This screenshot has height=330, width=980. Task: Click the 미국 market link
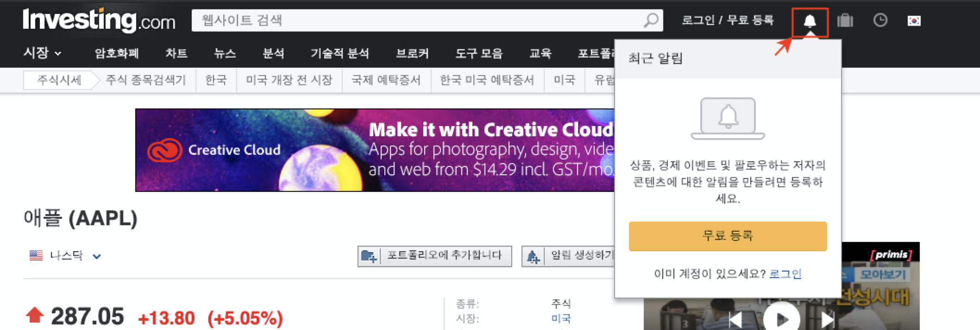coord(561,319)
